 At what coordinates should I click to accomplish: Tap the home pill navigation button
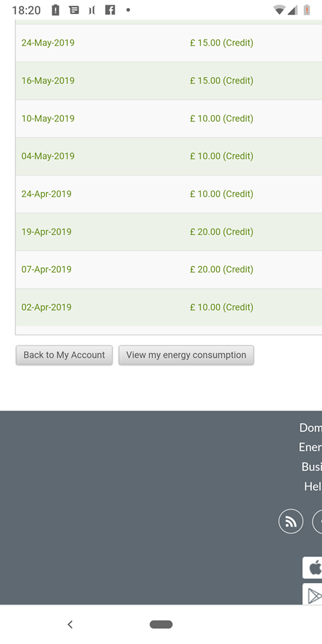[161, 625]
